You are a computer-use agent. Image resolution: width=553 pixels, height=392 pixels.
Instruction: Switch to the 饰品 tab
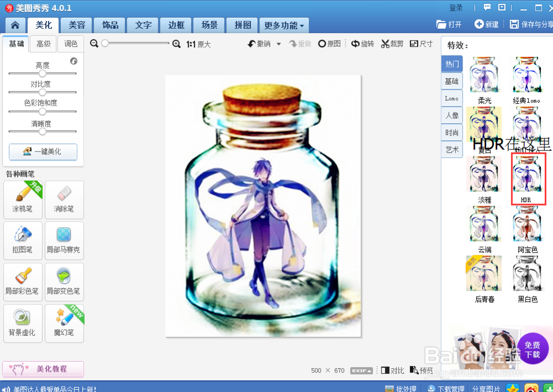pos(110,25)
